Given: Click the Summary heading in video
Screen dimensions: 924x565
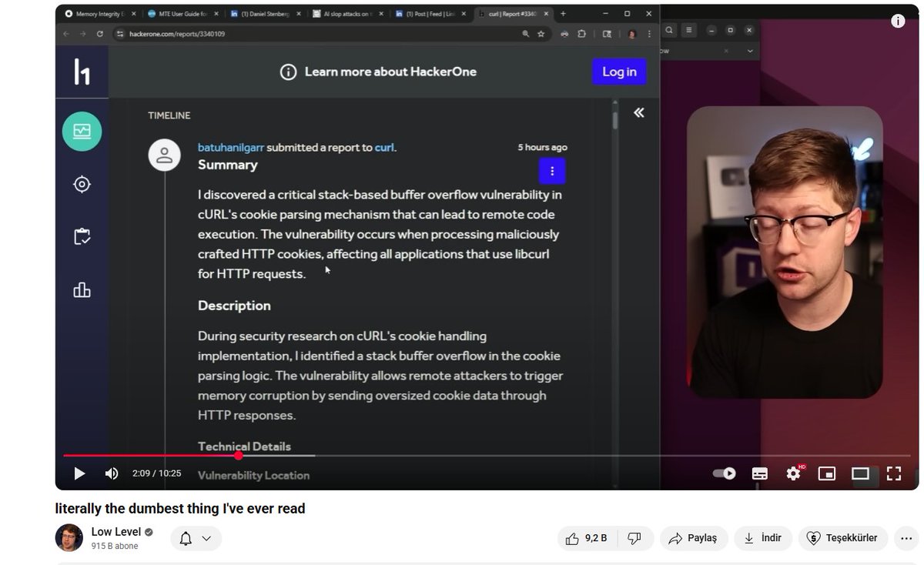Looking at the screenshot, I should (227, 165).
